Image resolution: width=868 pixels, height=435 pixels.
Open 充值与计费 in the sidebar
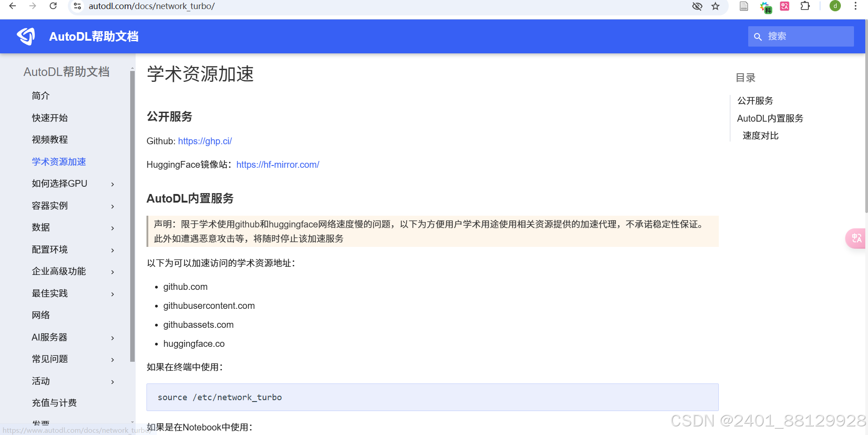coord(54,403)
